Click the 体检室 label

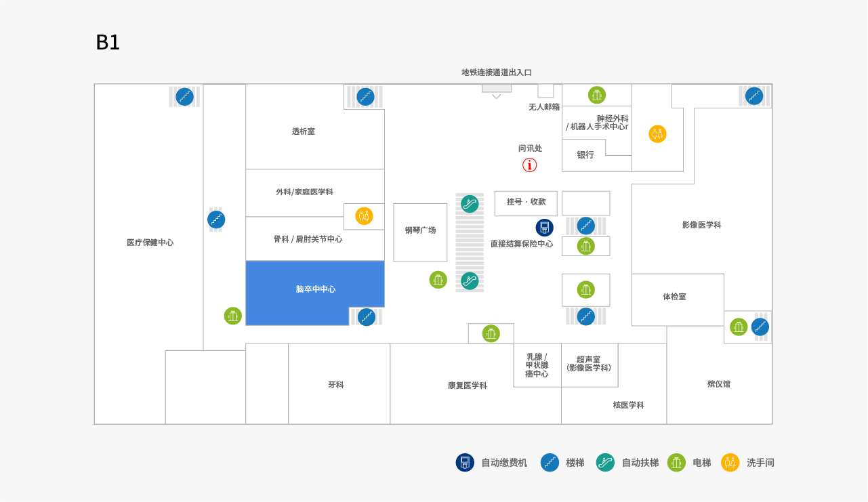point(674,297)
